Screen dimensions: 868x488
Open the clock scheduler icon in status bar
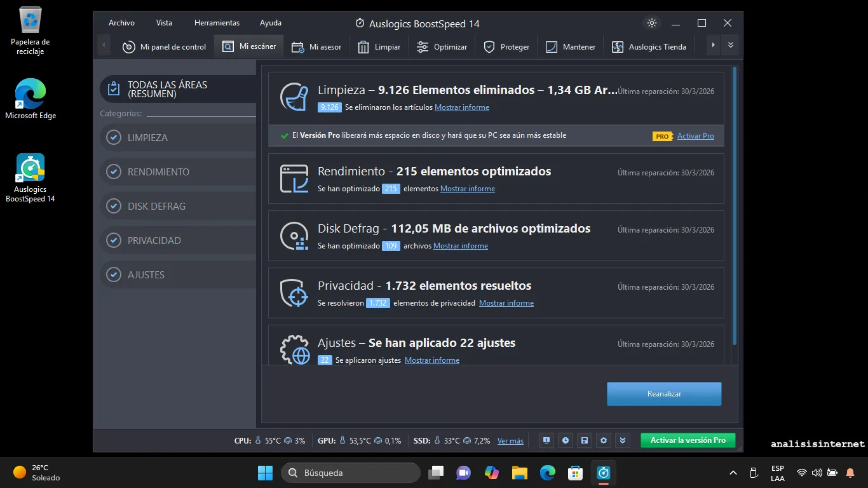pyautogui.click(x=565, y=440)
